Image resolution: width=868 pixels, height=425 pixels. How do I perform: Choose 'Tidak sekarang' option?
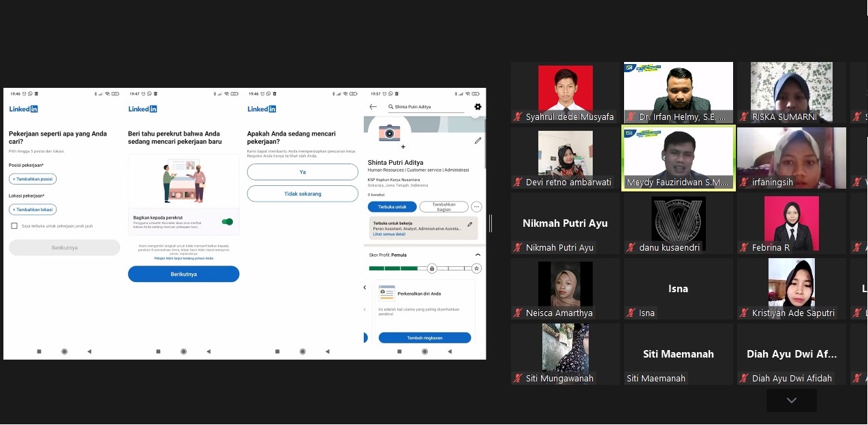[303, 194]
